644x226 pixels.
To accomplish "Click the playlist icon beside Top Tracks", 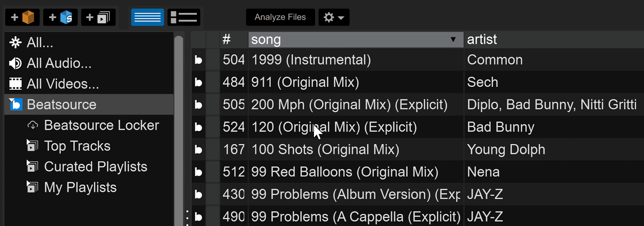I will point(32,146).
